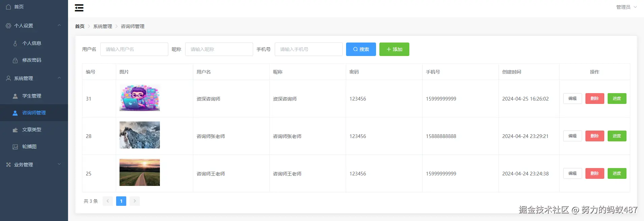The image size is (644, 221).
Task: Open 进度 for 咨询师张老师 row
Action: pyautogui.click(x=617, y=136)
